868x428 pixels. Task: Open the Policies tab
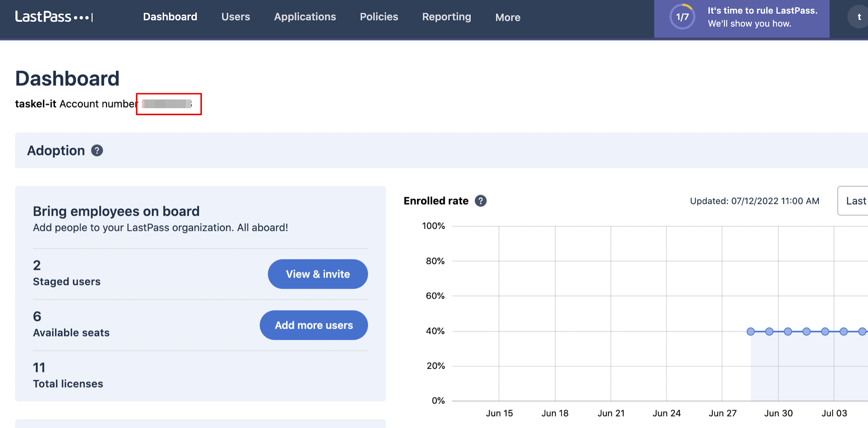point(379,17)
